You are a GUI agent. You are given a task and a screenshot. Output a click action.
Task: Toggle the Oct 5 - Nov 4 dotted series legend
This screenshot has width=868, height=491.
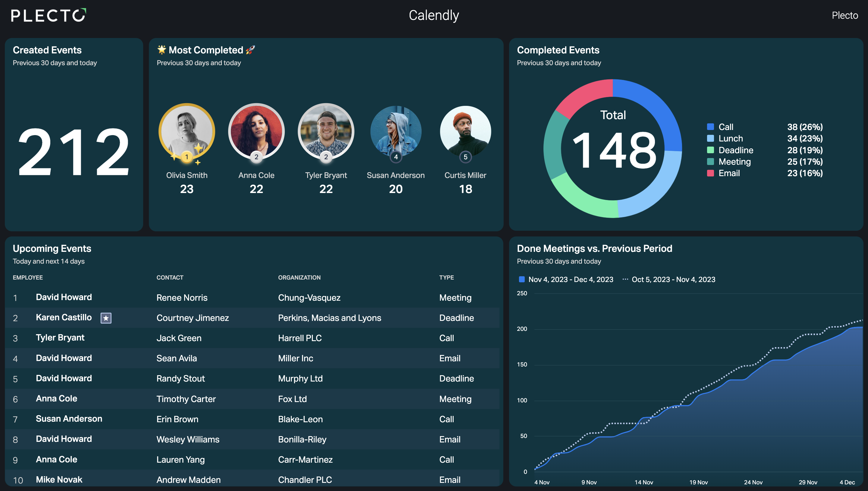coord(668,279)
